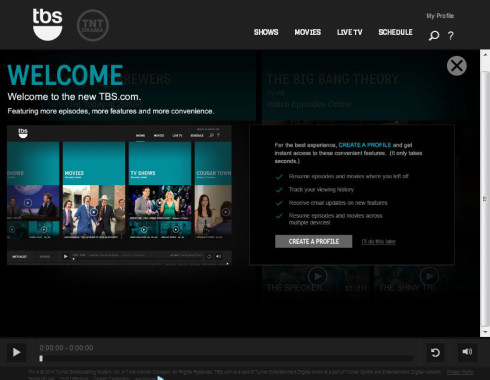The width and height of the screenshot is (490, 380).
Task: Open the My Profile link
Action: [x=440, y=16]
